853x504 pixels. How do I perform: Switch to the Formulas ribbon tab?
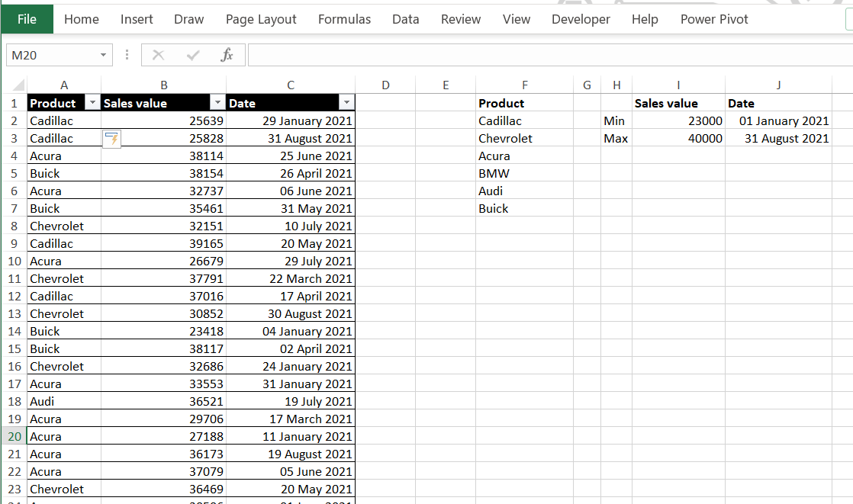coord(344,19)
